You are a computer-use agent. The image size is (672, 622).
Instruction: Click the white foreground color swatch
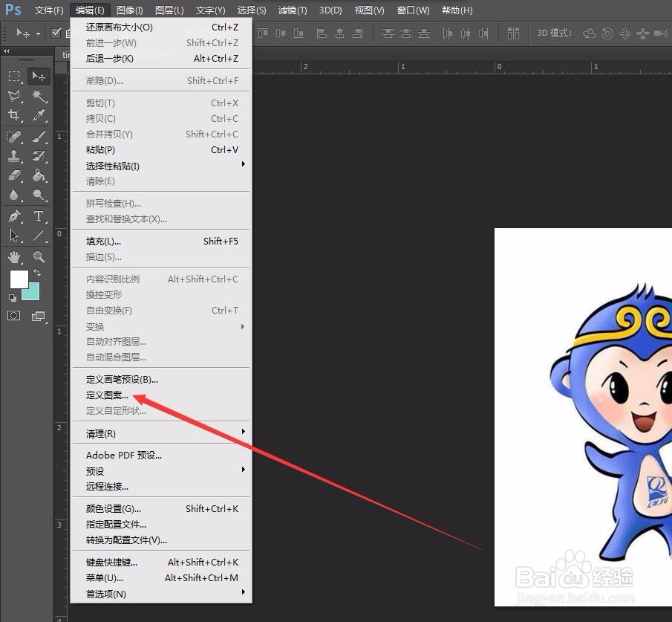tap(18, 279)
